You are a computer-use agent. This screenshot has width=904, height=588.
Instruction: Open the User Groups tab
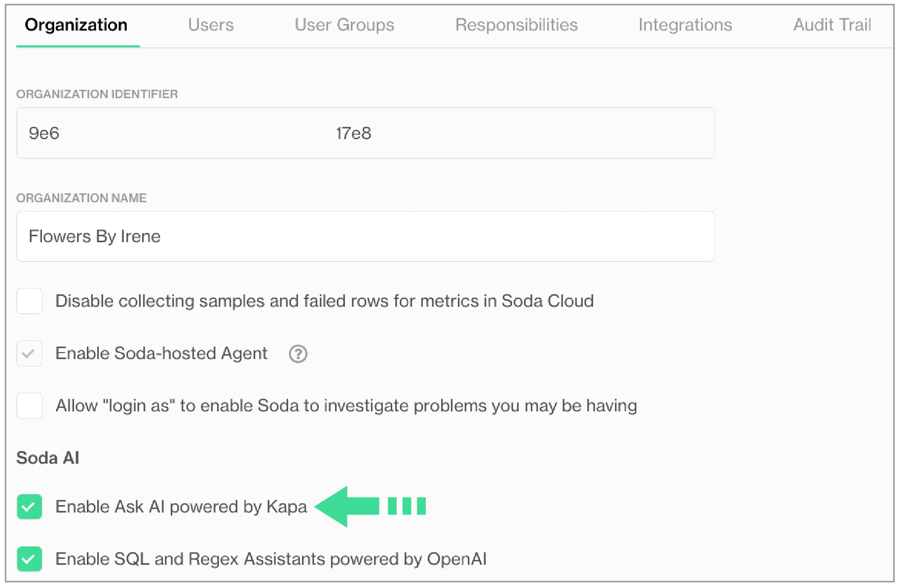pos(344,25)
